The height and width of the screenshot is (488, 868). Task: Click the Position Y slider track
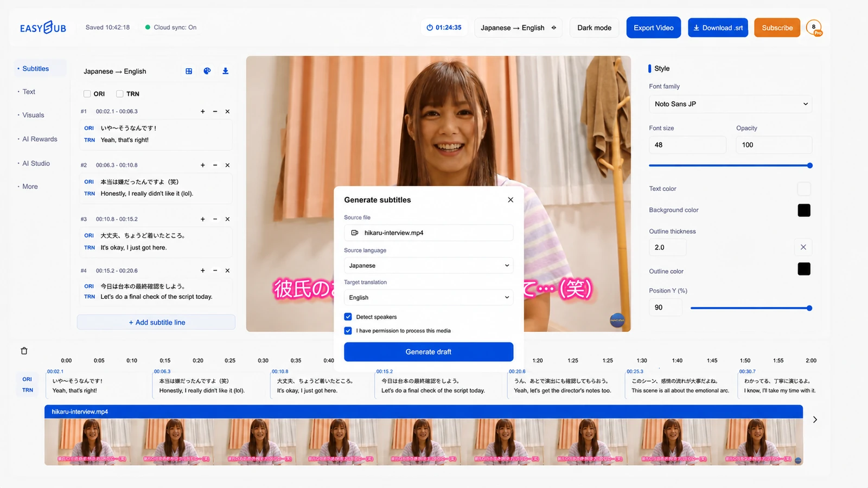point(750,308)
